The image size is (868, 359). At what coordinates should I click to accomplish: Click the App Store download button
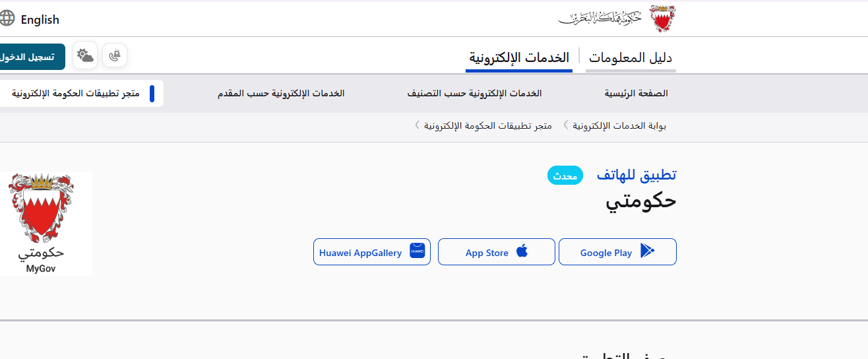[x=496, y=252]
